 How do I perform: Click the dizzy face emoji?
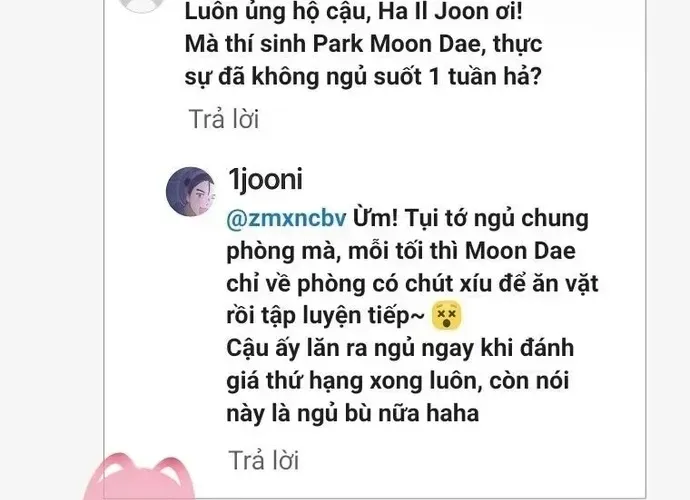point(447,316)
